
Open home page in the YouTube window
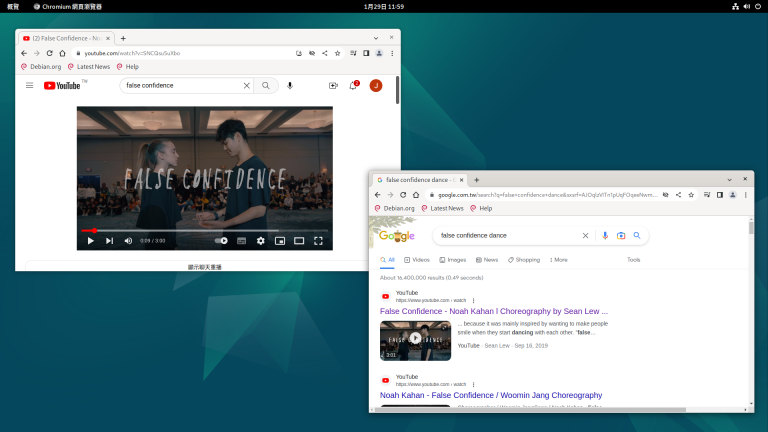click(62, 53)
